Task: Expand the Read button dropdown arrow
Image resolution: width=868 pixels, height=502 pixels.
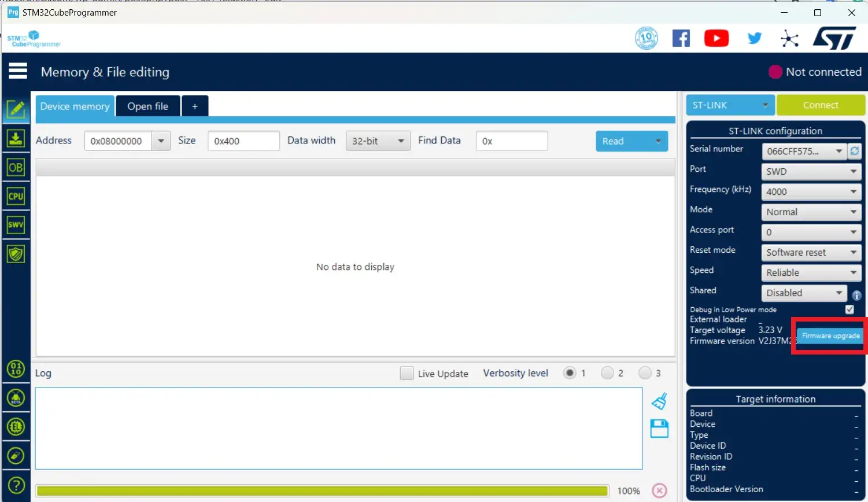Action: coord(658,141)
